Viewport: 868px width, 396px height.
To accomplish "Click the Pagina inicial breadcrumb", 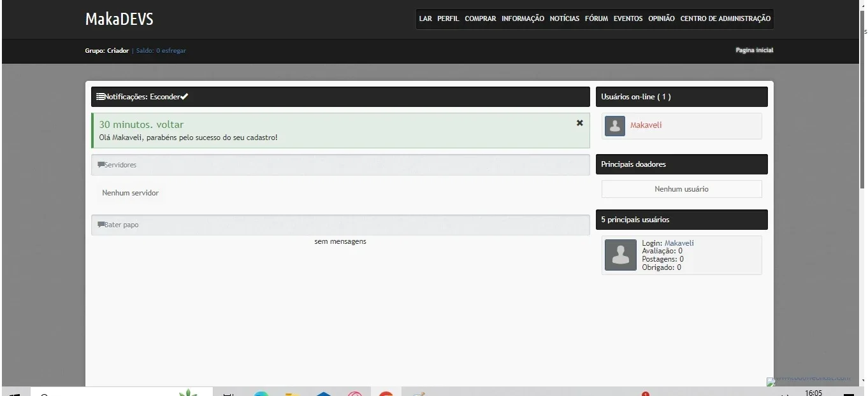I will click(x=755, y=50).
